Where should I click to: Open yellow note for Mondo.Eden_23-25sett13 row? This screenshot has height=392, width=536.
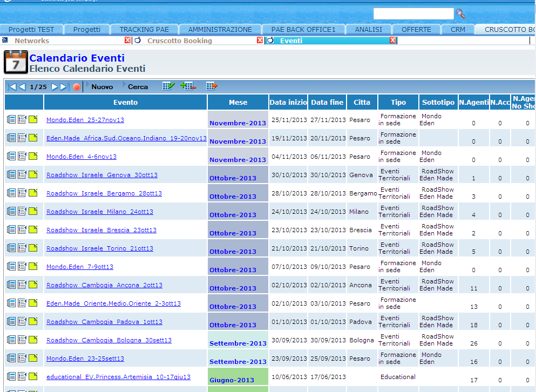click(x=33, y=358)
